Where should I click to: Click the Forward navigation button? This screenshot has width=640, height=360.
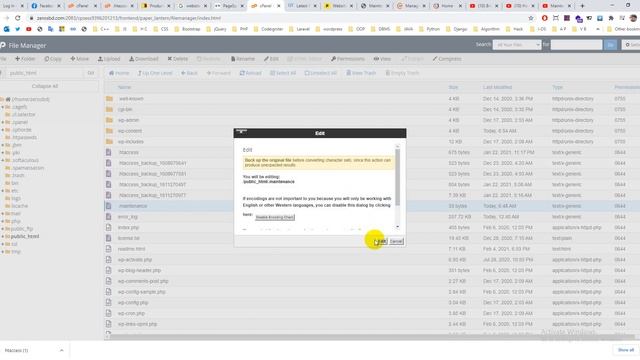pos(218,73)
